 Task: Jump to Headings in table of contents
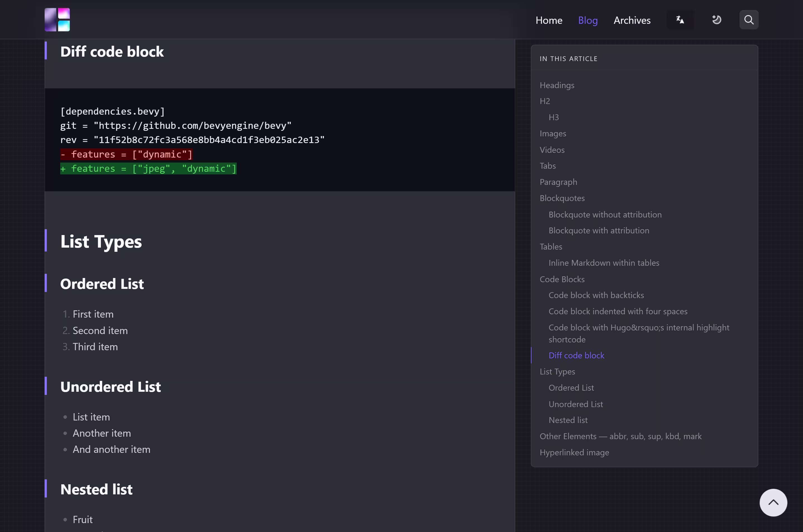tap(557, 85)
